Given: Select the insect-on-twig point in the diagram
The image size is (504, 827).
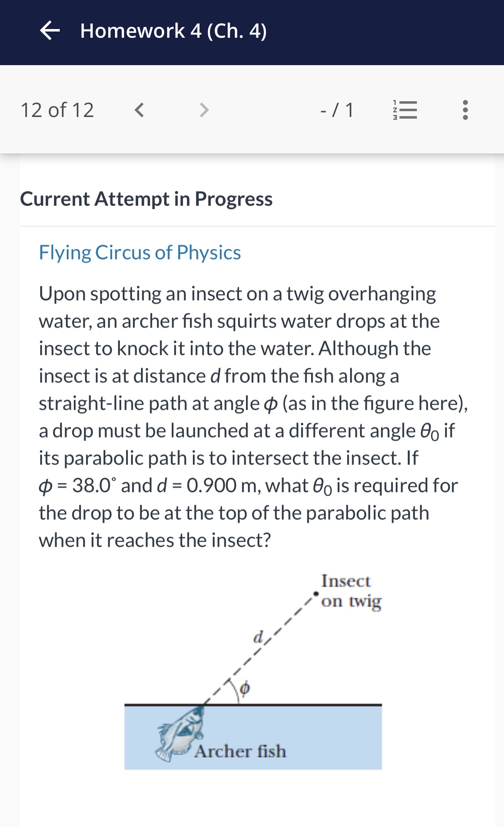Looking at the screenshot, I should pos(316,594).
